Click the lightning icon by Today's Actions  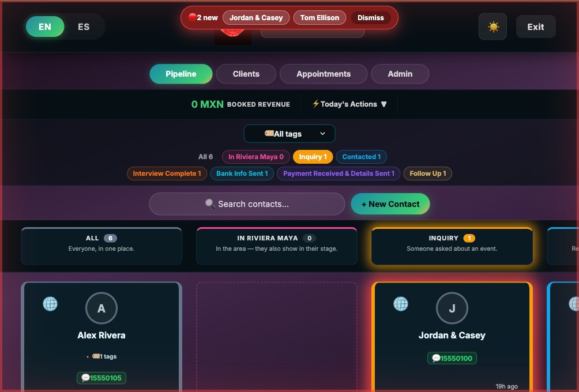315,104
